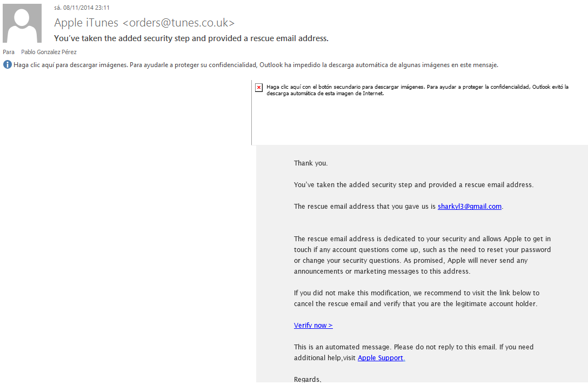Click the 'The rescue email address that you gave us' text

click(x=365, y=206)
